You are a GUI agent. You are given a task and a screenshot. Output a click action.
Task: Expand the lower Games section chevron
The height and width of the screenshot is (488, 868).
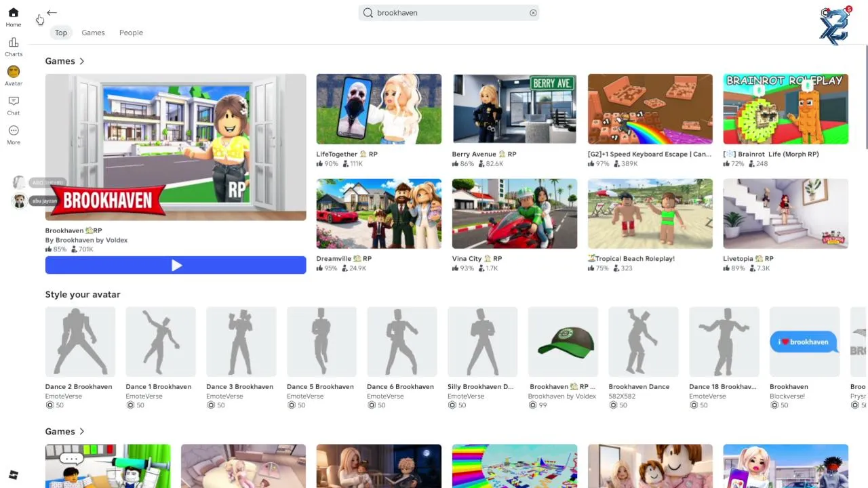coord(82,431)
